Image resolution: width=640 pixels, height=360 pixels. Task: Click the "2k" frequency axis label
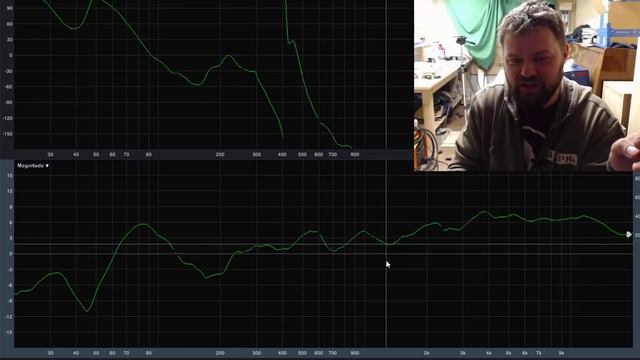(x=427, y=353)
